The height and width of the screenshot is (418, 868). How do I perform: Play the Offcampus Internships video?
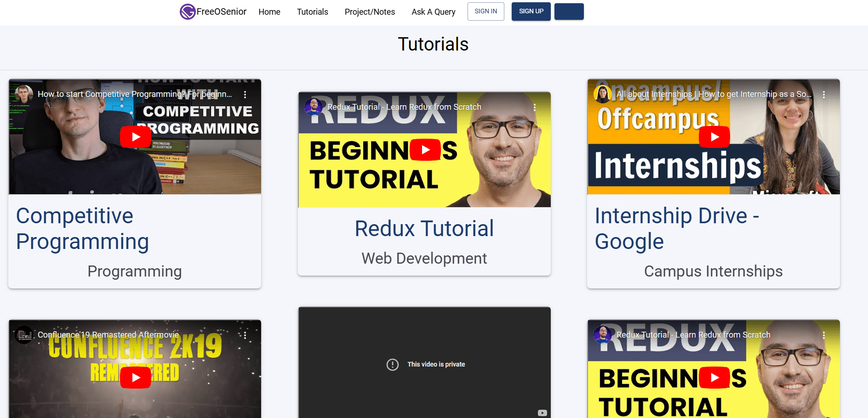pos(714,137)
